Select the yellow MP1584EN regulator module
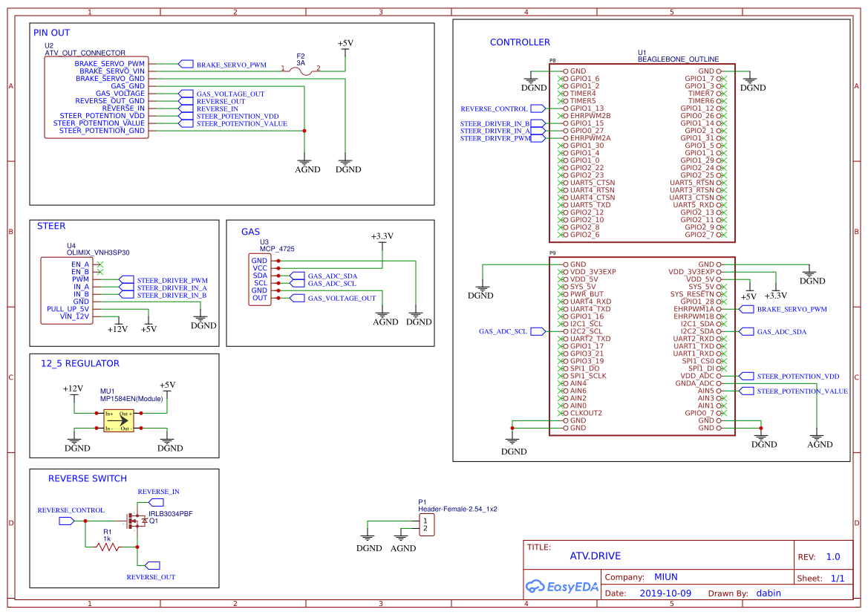This screenshot has width=868, height=615. point(118,421)
